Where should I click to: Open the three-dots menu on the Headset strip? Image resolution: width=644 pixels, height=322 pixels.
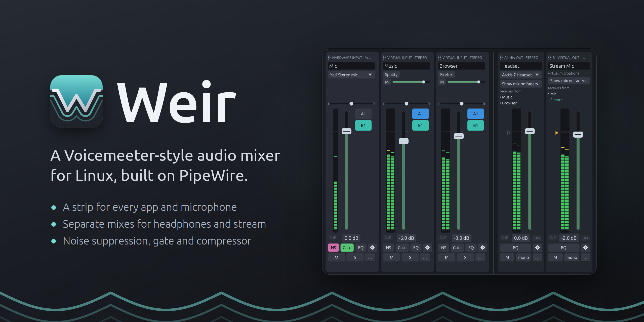(x=537, y=257)
